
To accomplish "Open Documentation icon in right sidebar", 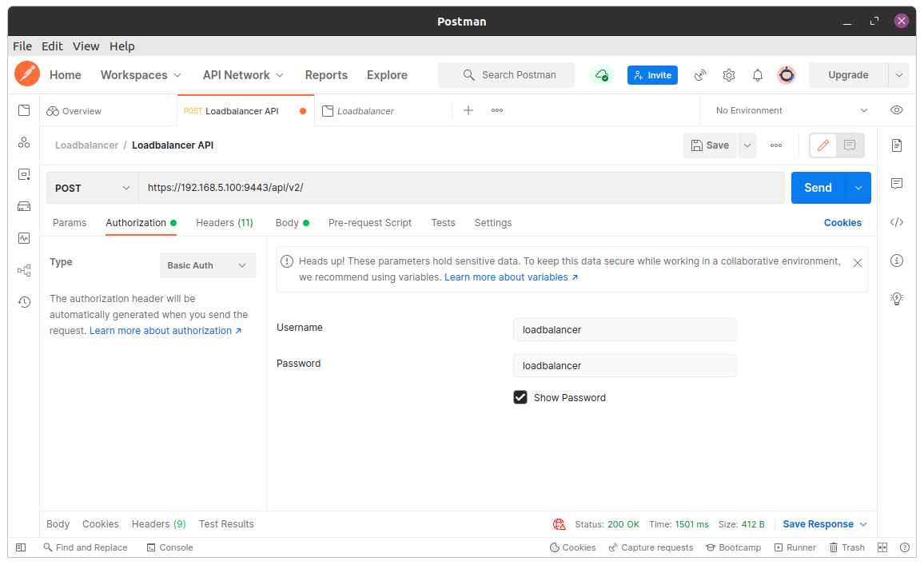I will (897, 145).
